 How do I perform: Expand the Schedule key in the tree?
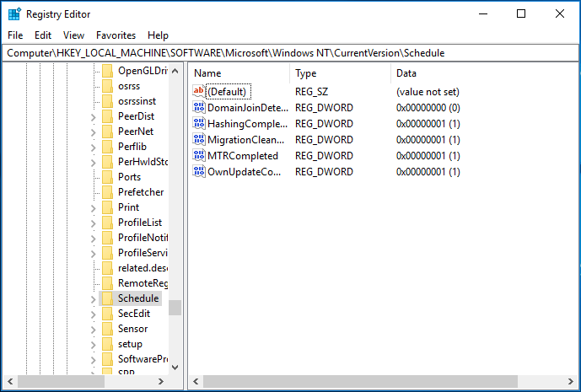click(93, 298)
